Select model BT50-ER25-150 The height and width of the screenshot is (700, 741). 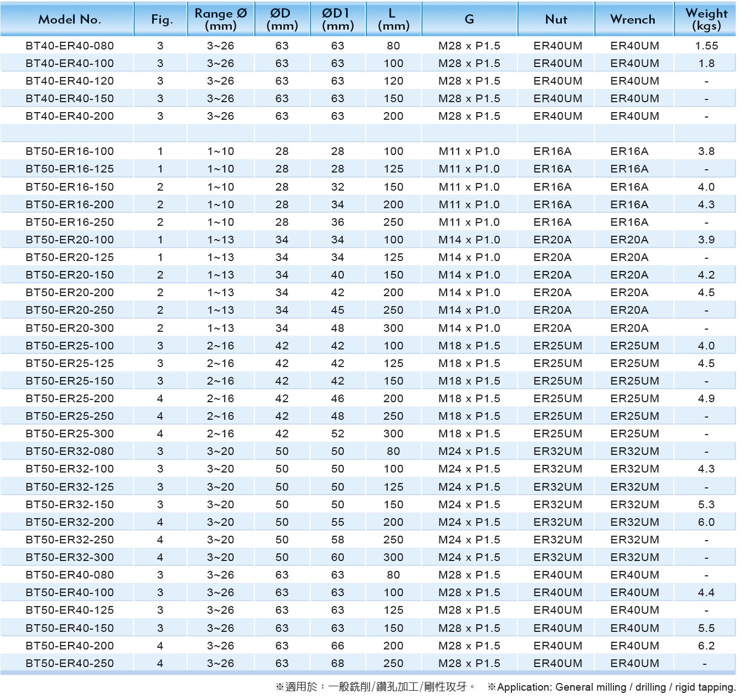70,381
